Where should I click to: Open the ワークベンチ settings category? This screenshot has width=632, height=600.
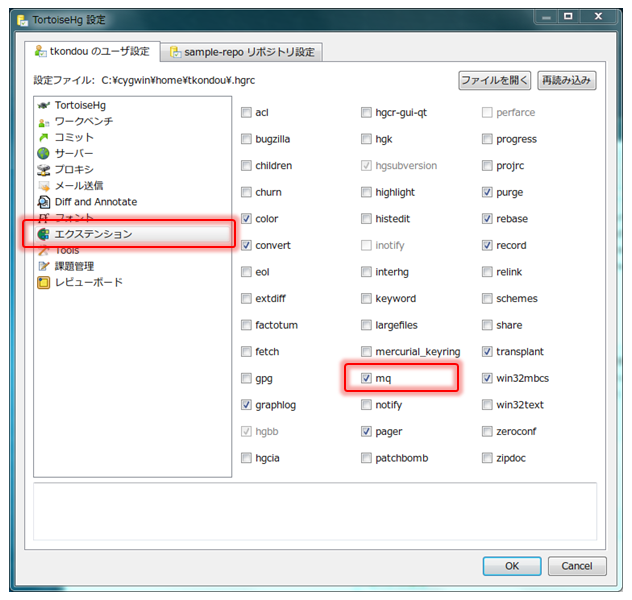[x=84, y=122]
